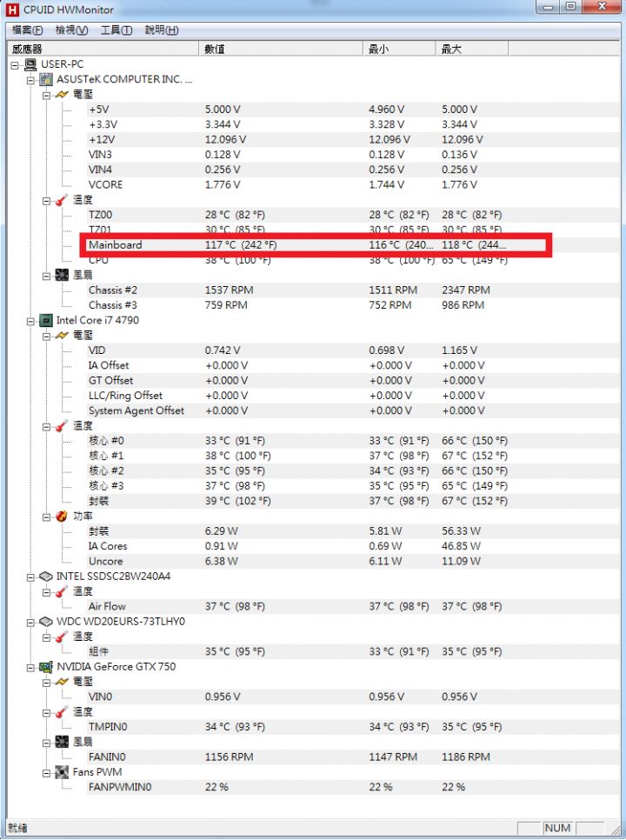Select the +12V voltage row
The height and width of the screenshot is (840, 626).
353,139
